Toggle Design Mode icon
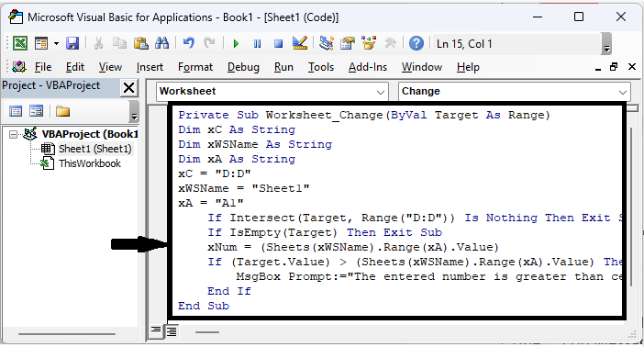 click(300, 43)
